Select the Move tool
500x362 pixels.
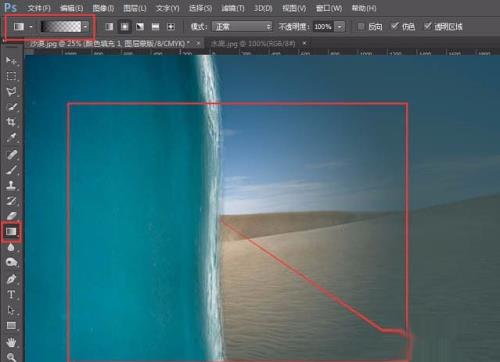pyautogui.click(x=11, y=60)
